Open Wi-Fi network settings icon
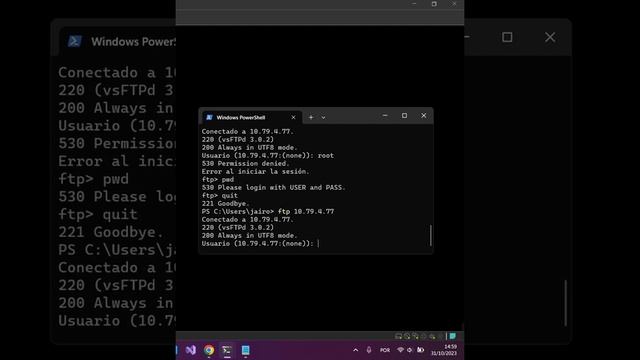Screen dimensions: 640x360 coord(400,350)
